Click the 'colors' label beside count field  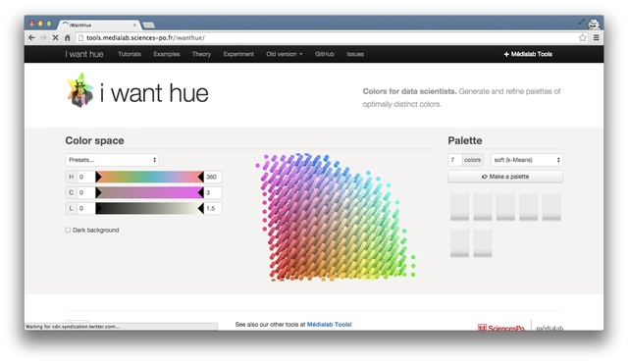pyautogui.click(x=473, y=160)
